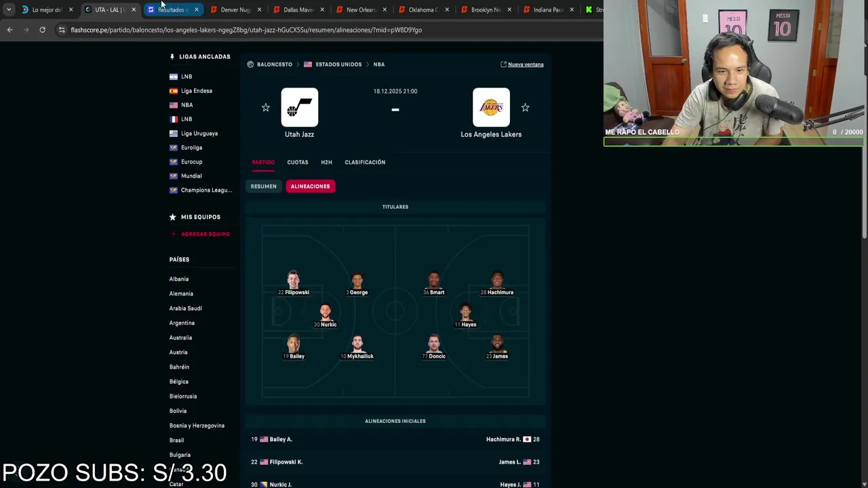868x488 pixels.
Task: Switch to Dallas Mavericks browser tab
Action: click(x=298, y=9)
